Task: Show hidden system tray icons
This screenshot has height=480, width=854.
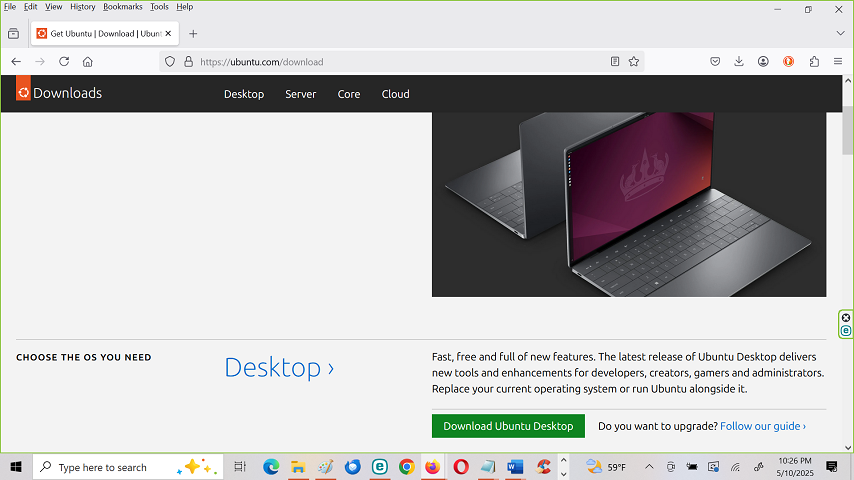Action: pos(648,467)
